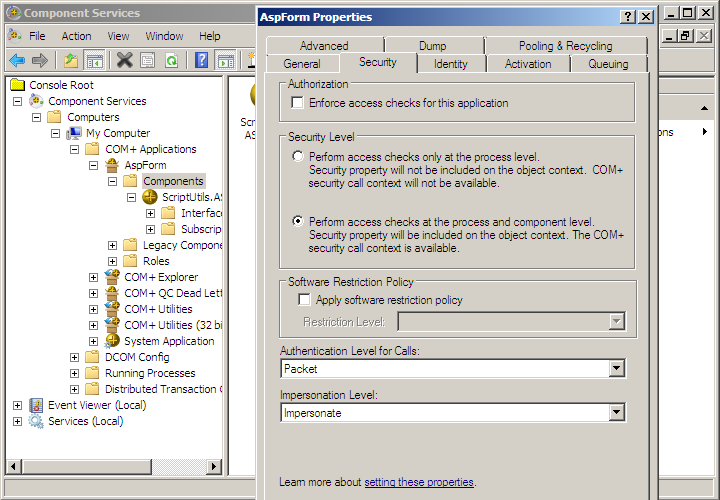The image size is (720, 500).
Task: Toggle Show/Hide Action Pane toolbar icon
Action: (x=225, y=60)
